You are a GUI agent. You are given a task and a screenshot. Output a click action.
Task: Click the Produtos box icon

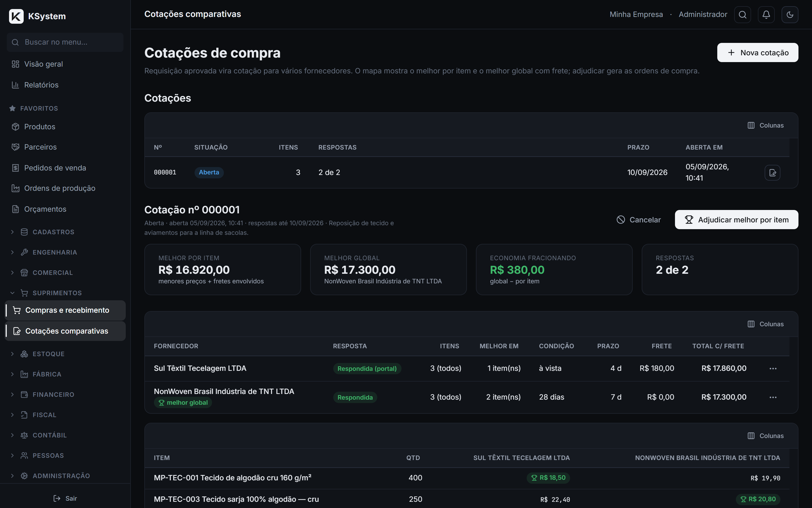pos(16,127)
